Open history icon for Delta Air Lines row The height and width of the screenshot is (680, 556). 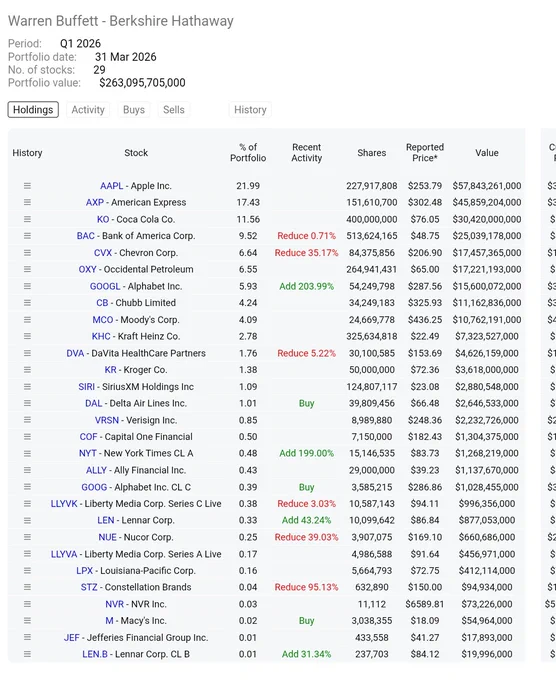27,403
